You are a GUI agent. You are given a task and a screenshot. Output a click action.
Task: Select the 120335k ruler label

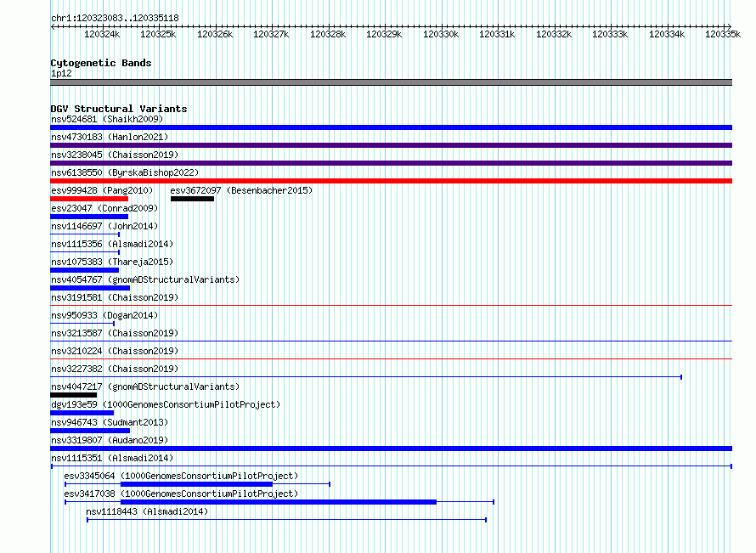(x=723, y=34)
